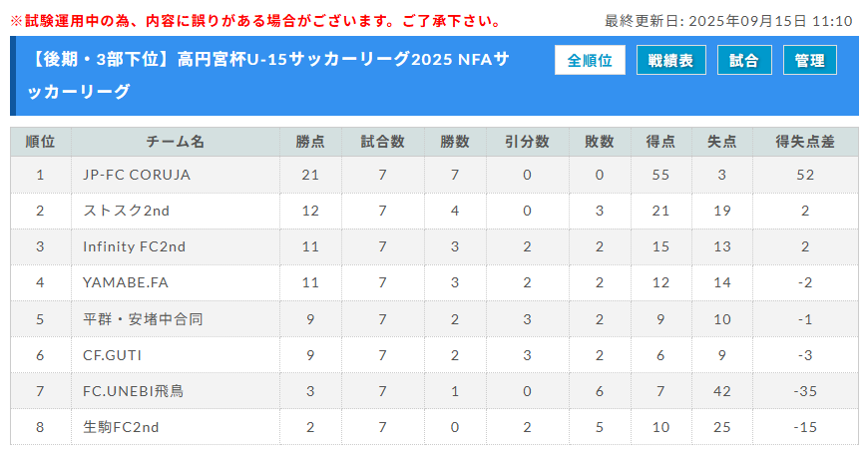The image size is (868, 458).
Task: Click the 試合数 column header
Action: pyautogui.click(x=382, y=142)
